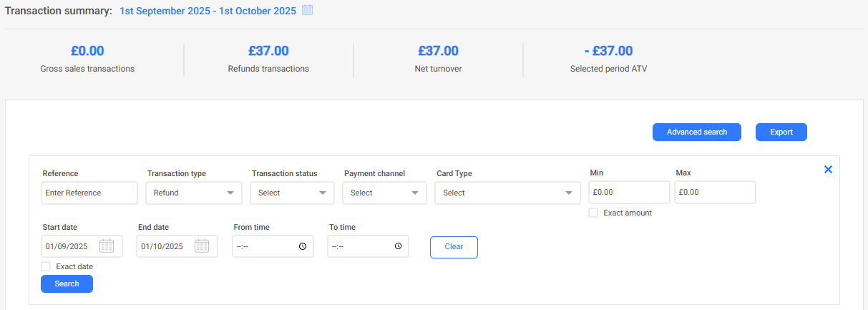
Task: Click clock icon in From time field
Action: [x=303, y=246]
